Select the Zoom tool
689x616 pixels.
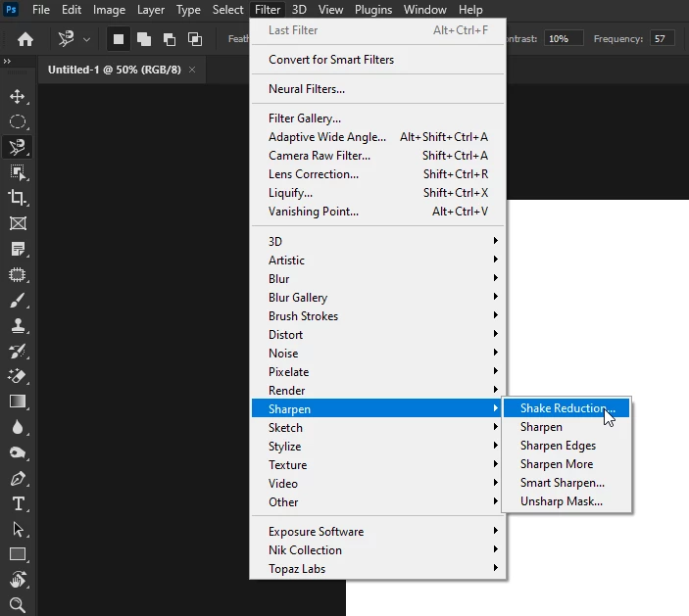pos(18,605)
